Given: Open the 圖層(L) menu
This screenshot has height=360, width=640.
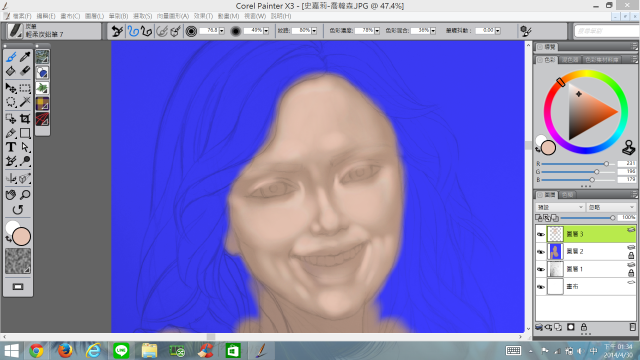Looking at the screenshot, I should point(94,16).
